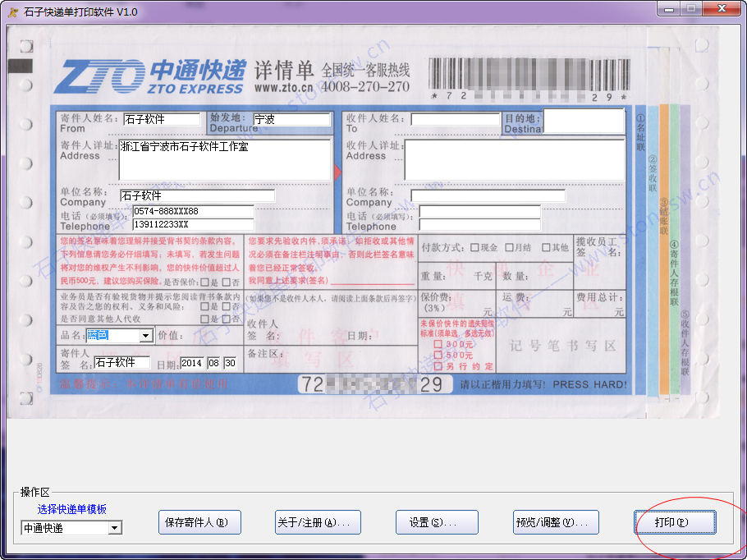Click the recipient 详址 address box

pos(515,159)
